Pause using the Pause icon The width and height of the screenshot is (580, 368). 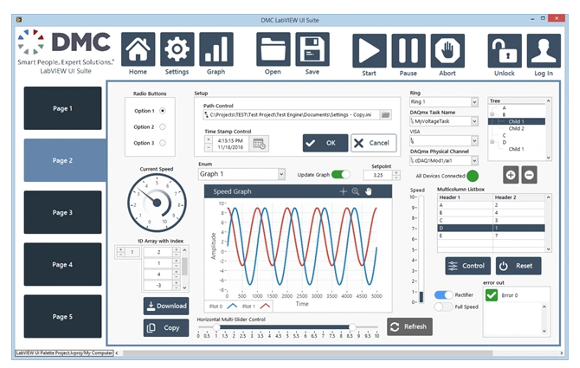(x=408, y=51)
